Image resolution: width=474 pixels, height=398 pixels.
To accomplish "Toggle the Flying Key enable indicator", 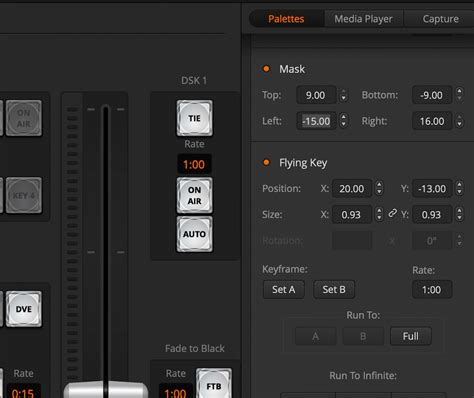I will [x=266, y=163].
